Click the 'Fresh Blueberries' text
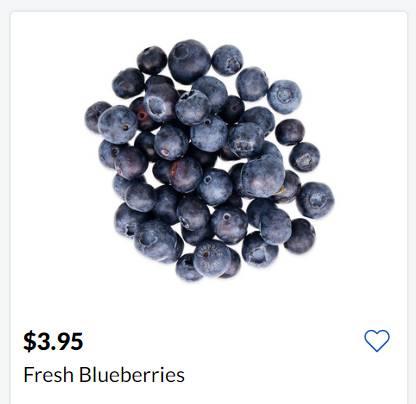The height and width of the screenshot is (404, 416). pos(104,375)
